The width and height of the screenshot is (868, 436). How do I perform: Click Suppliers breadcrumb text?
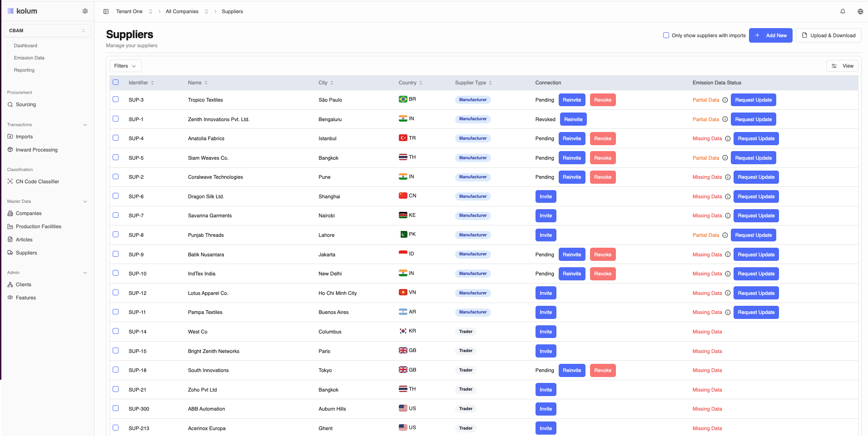(x=232, y=12)
